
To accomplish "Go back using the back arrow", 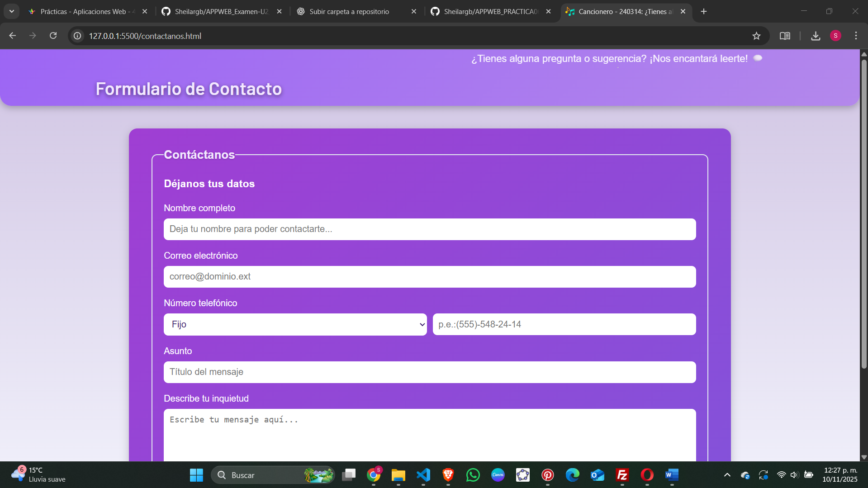I will 13,36.
